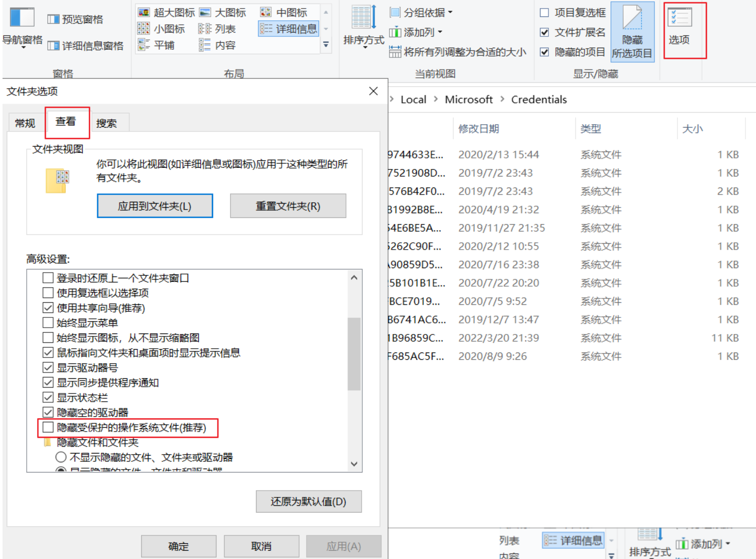Click 还原为默认值(D) to restore defaults
Screen dimensions: 756x559
point(308,502)
